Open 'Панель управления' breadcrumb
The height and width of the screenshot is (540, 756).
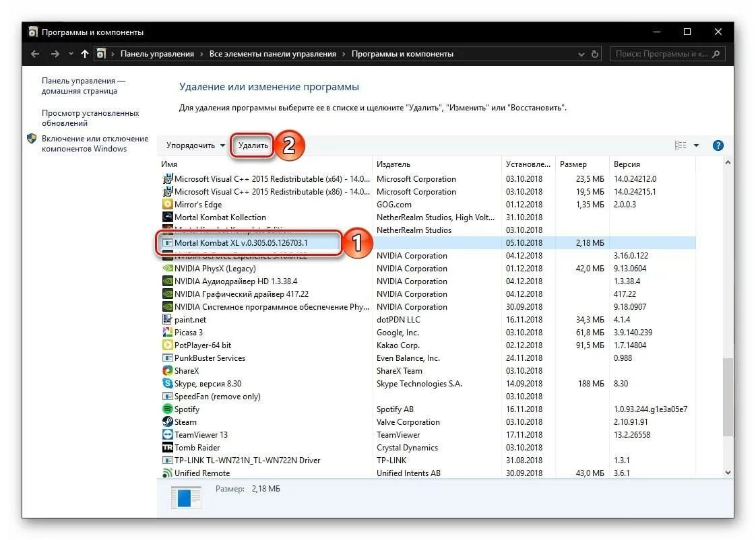point(157,54)
